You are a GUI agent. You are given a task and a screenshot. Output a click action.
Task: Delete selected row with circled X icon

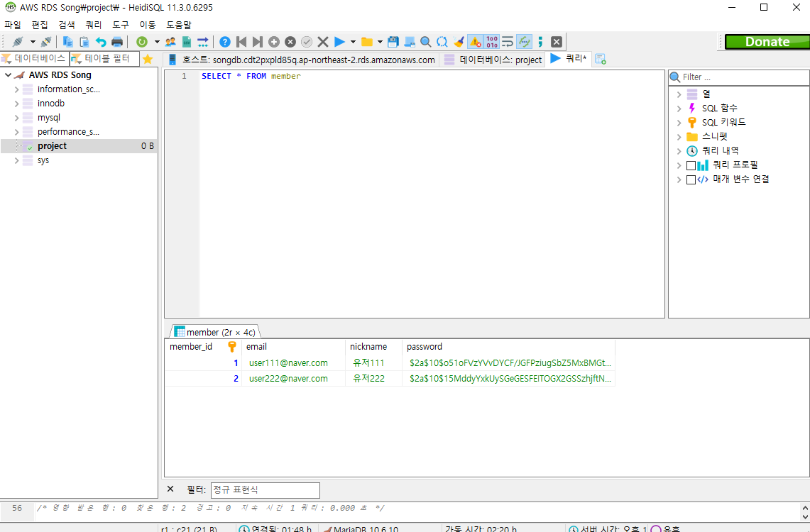coord(290,42)
